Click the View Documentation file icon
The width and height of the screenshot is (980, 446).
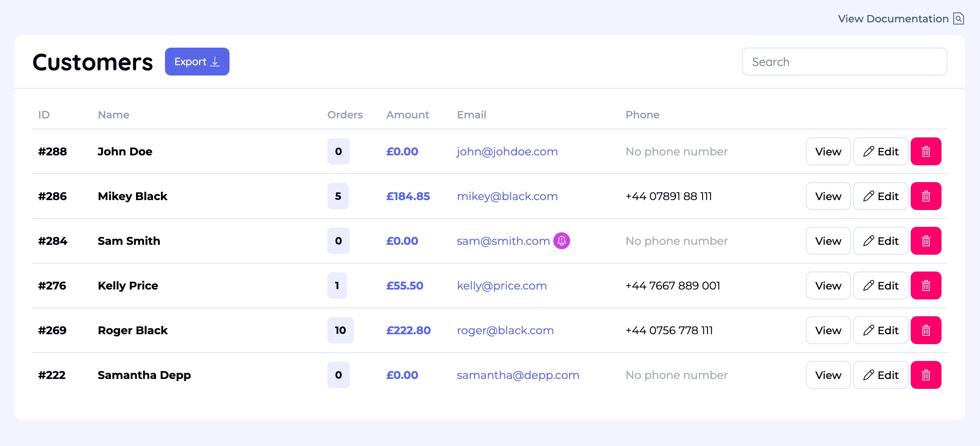(x=958, y=19)
